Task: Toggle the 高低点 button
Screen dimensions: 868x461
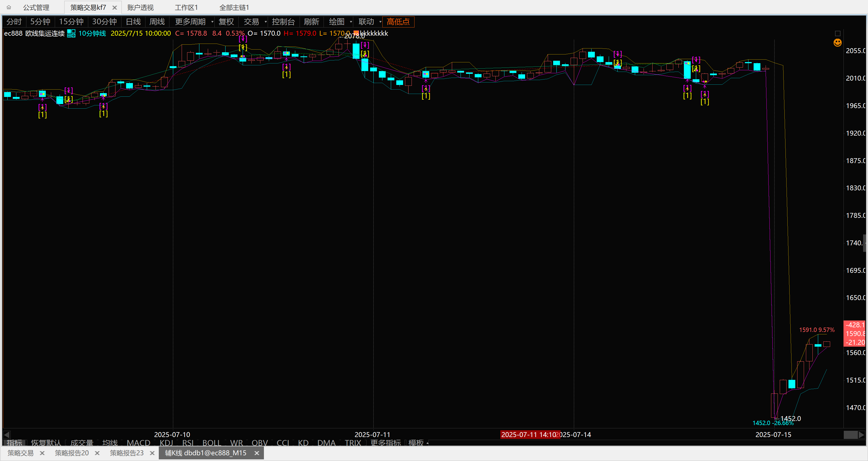Action: pyautogui.click(x=398, y=22)
